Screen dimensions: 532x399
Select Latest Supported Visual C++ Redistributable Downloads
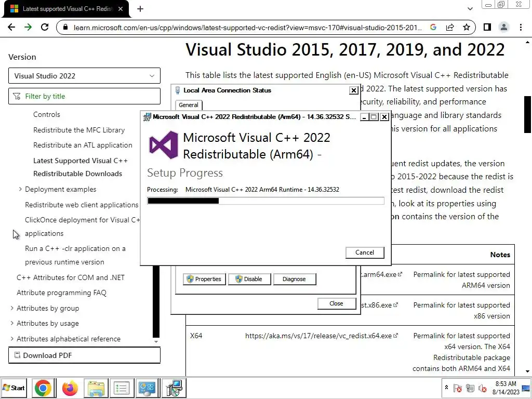click(x=81, y=167)
